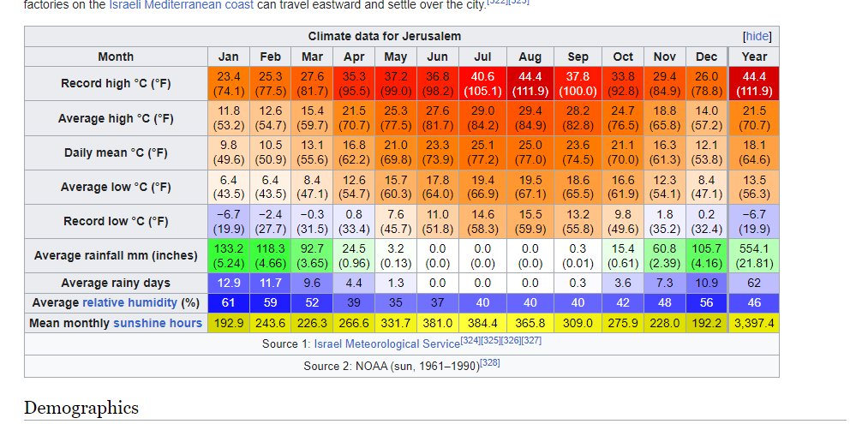Viewport: 868px width, 424px height.
Task: Click the Jan column header
Action: click(228, 57)
